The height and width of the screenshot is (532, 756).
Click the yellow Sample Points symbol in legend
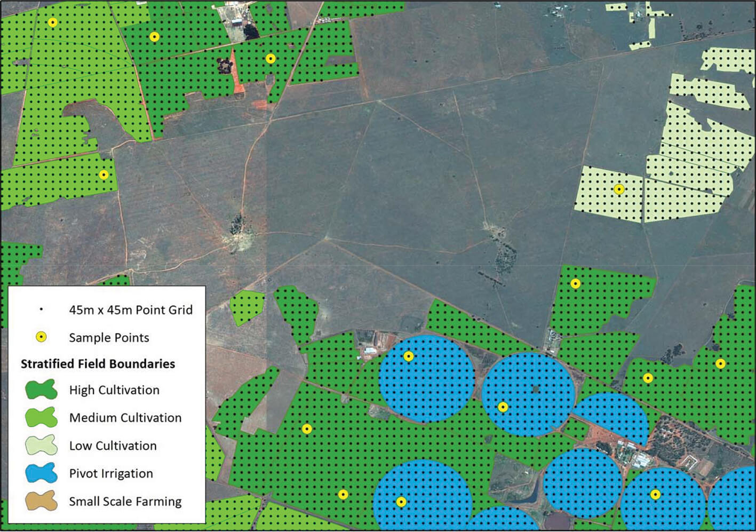pos(41,337)
